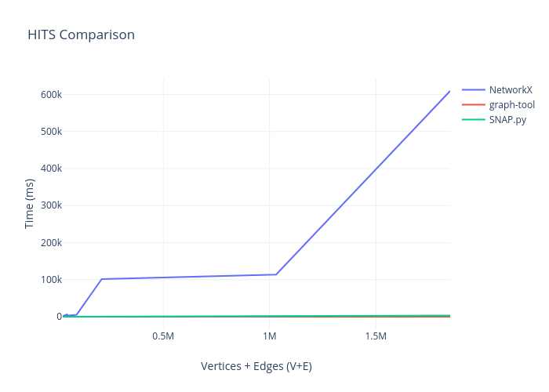The width and height of the screenshot is (549, 392).
Task: Click the blue NetworkX legend line swatch
Action: click(474, 89)
